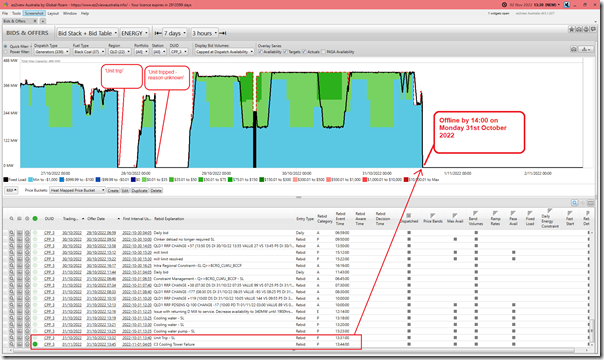Click the Price Bands column filter icon
Screen dimensions: 604x360
point(432,216)
